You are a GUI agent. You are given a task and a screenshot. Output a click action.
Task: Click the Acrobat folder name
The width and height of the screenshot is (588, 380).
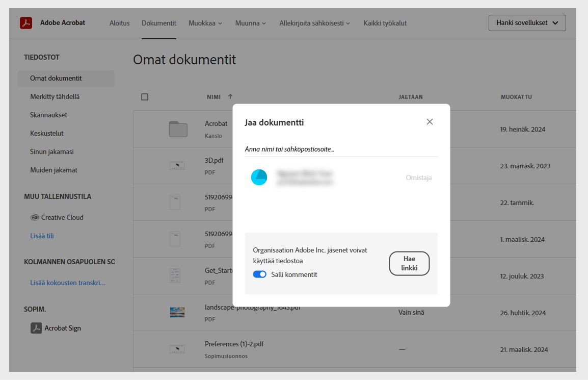coord(216,123)
